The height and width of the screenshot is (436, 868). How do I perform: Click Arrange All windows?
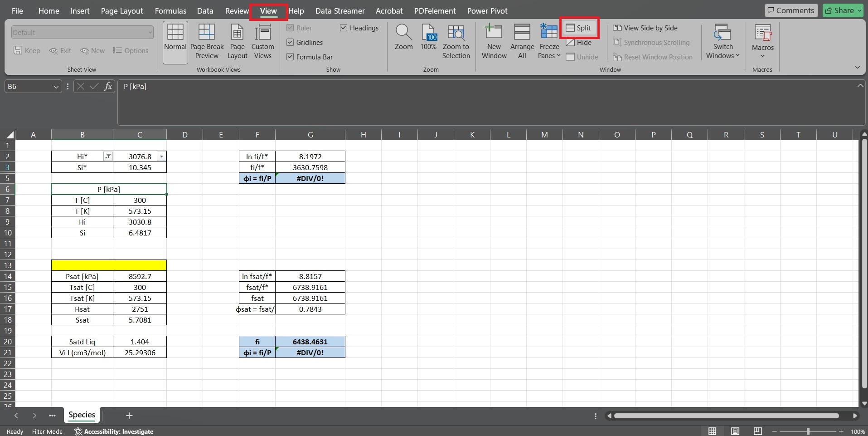522,42
